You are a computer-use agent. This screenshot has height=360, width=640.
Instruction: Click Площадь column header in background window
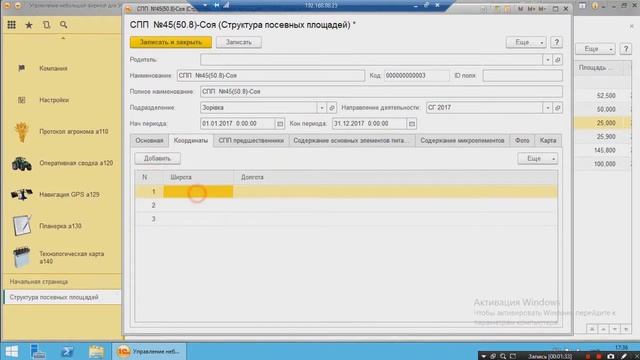(x=599, y=68)
